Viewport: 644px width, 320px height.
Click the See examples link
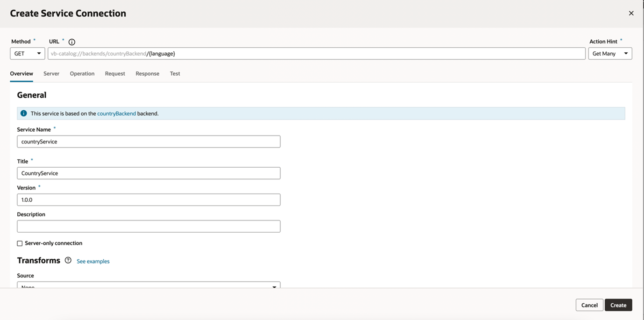(x=92, y=261)
